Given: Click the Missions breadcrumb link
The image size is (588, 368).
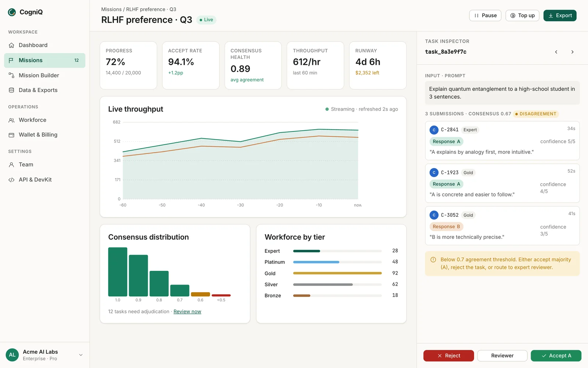Looking at the screenshot, I should 111,10.
